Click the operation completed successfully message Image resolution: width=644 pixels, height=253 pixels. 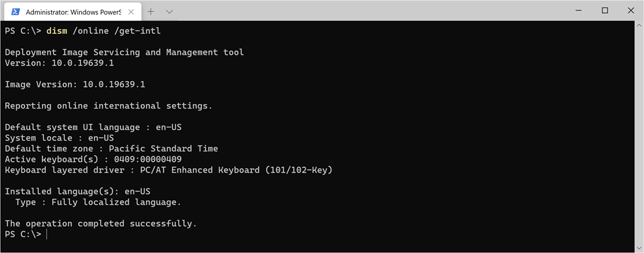tap(101, 223)
